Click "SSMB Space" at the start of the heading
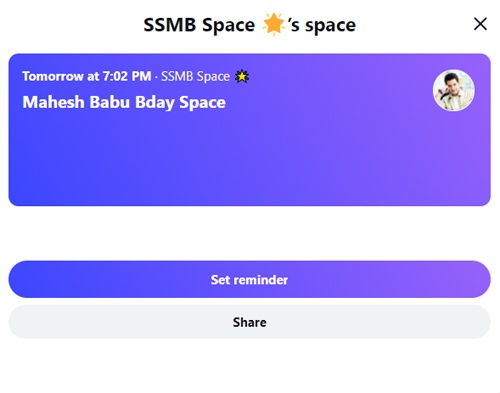 199,25
